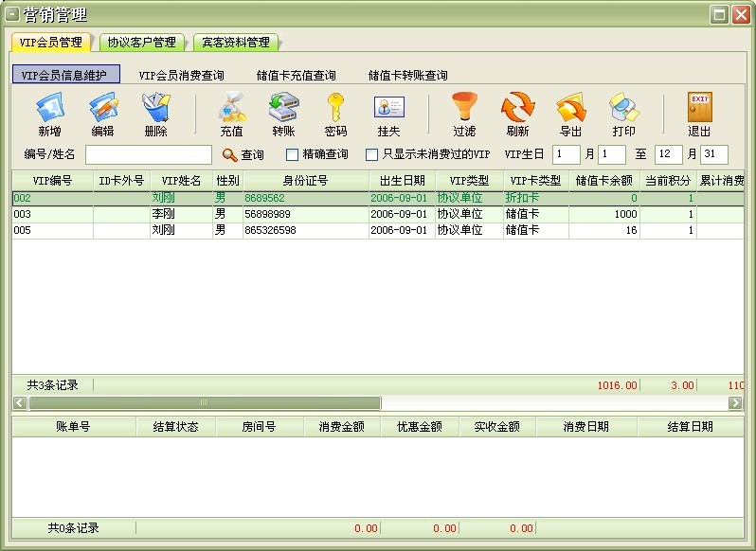The height and width of the screenshot is (551, 756).
Task: Click the 删除 (Delete) toolbar icon
Action: click(x=155, y=107)
